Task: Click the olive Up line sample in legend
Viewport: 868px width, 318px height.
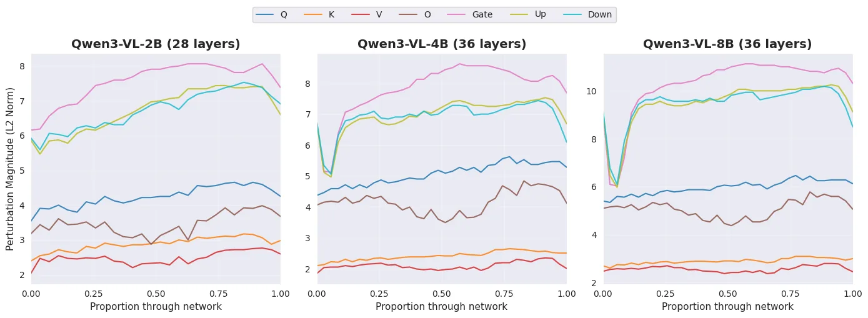Action: point(519,15)
